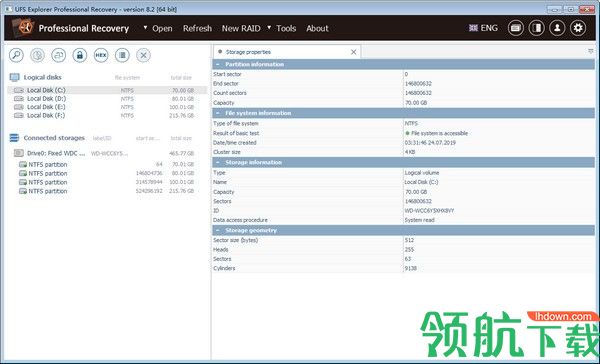Screen dimensions: 600x364
Task: Click the Date/time created value
Action: point(430,142)
